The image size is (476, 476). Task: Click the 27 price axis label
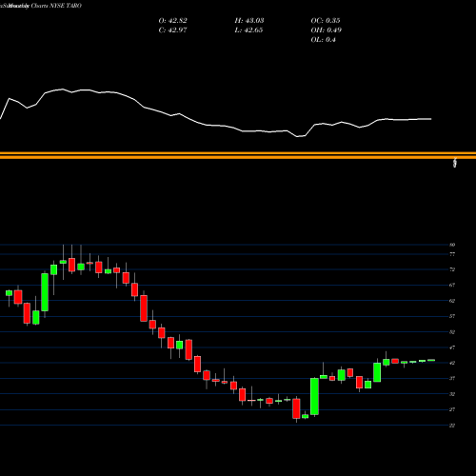click(x=452, y=409)
